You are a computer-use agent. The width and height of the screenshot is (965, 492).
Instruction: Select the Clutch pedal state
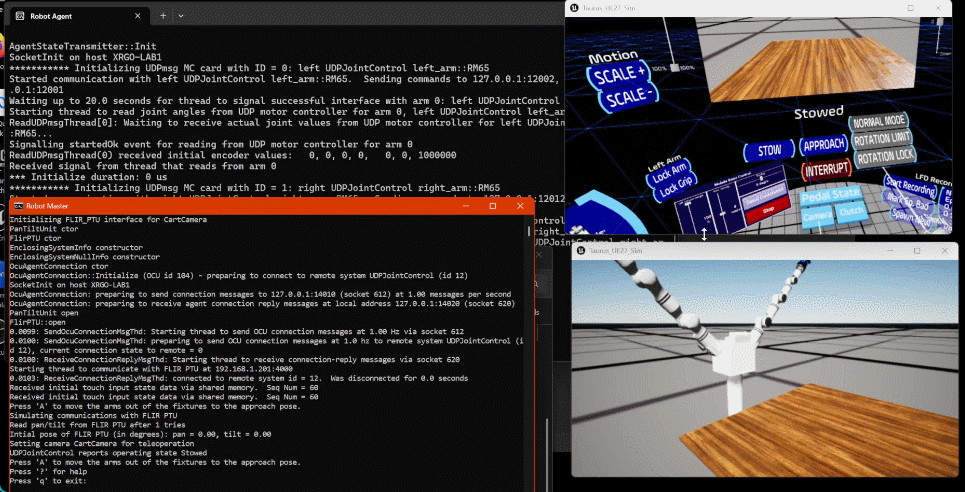tap(851, 212)
